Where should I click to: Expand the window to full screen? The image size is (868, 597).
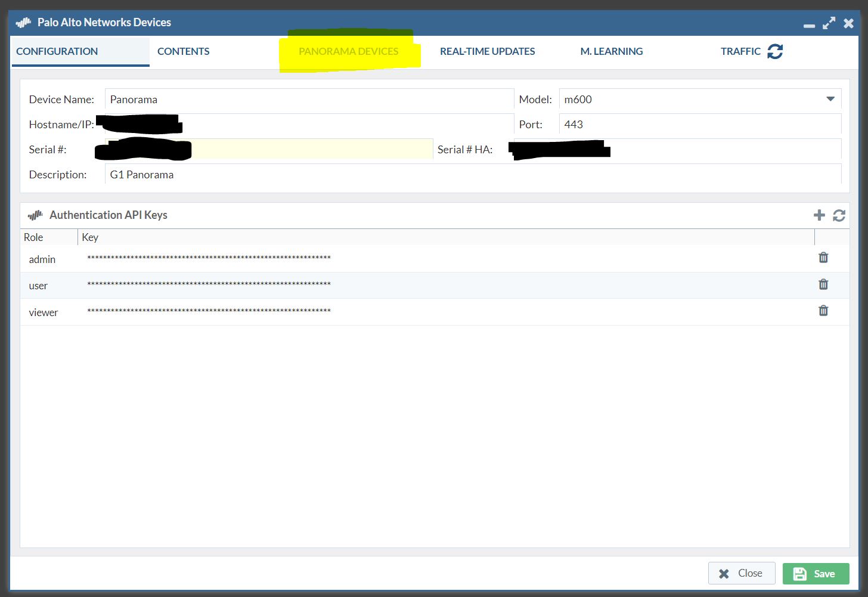coord(829,24)
